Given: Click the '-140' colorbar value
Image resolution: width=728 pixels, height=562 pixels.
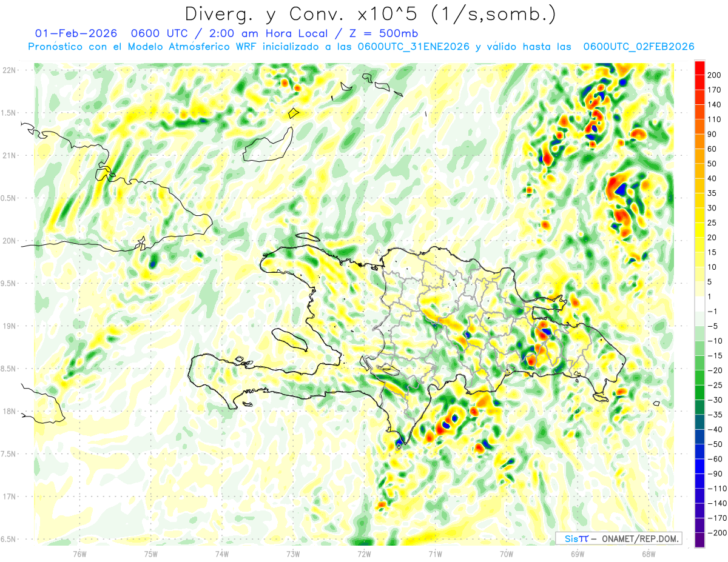Looking at the screenshot, I should tap(718, 503).
